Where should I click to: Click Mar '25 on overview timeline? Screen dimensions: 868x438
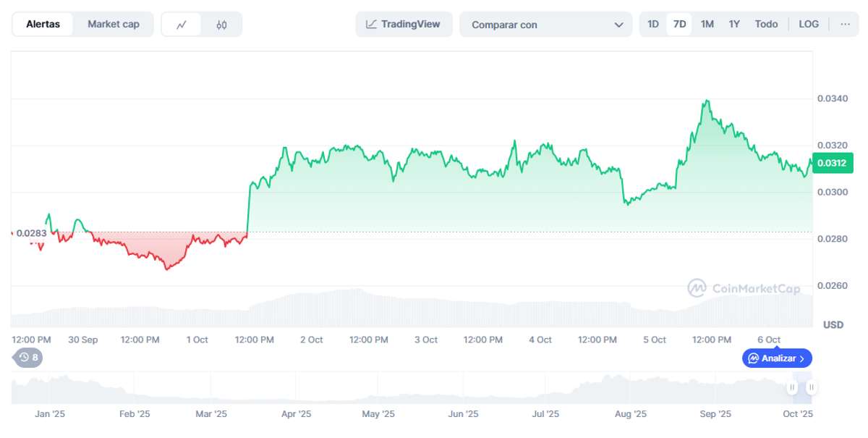tap(211, 414)
